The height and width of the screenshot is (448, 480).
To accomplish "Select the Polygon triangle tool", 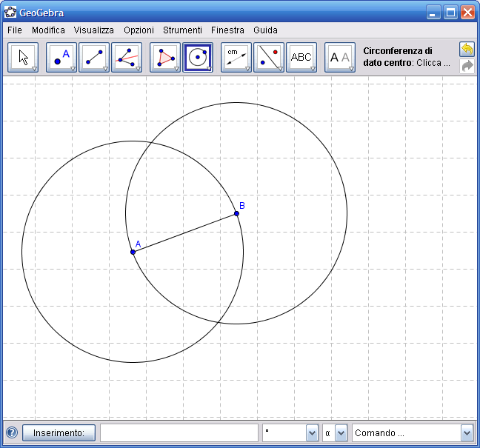I will click(165, 57).
